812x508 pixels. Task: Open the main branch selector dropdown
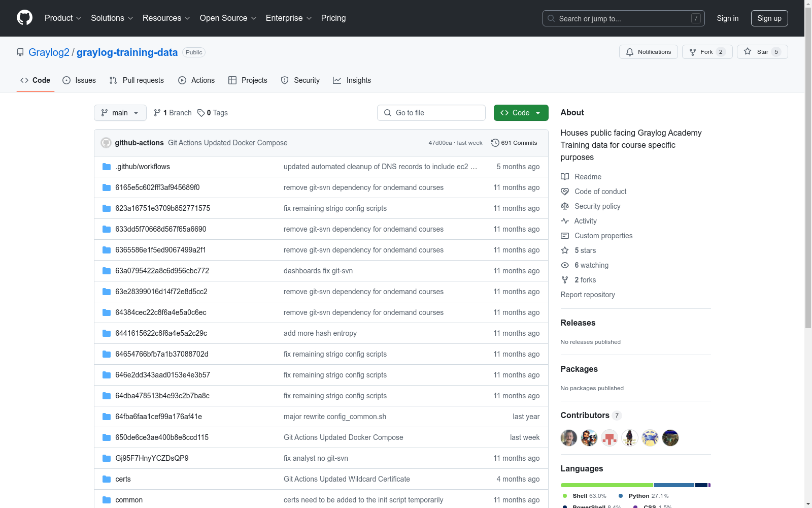120,113
